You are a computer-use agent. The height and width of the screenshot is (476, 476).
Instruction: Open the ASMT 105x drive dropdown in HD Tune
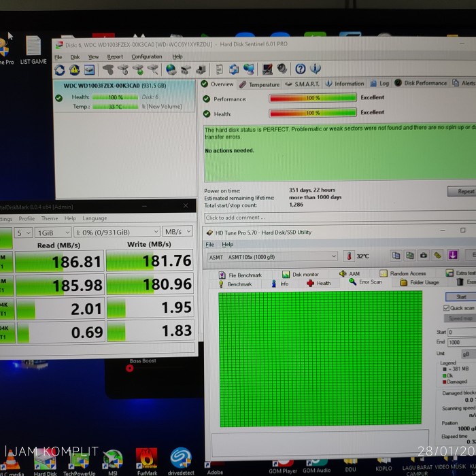(272, 257)
